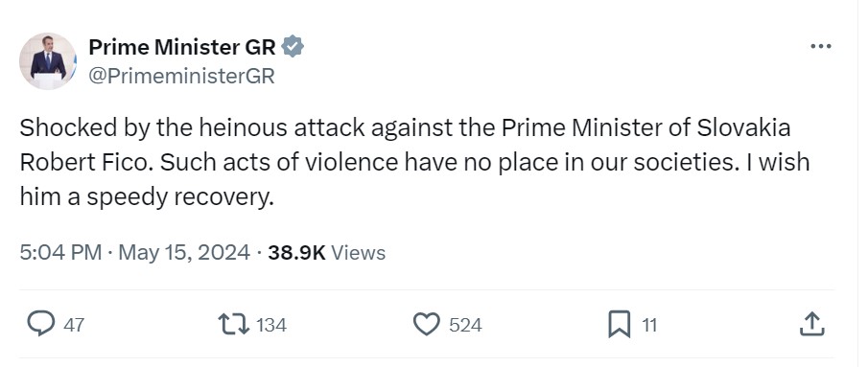Open the three-dot more options menu
868x367 pixels.
pyautogui.click(x=820, y=46)
